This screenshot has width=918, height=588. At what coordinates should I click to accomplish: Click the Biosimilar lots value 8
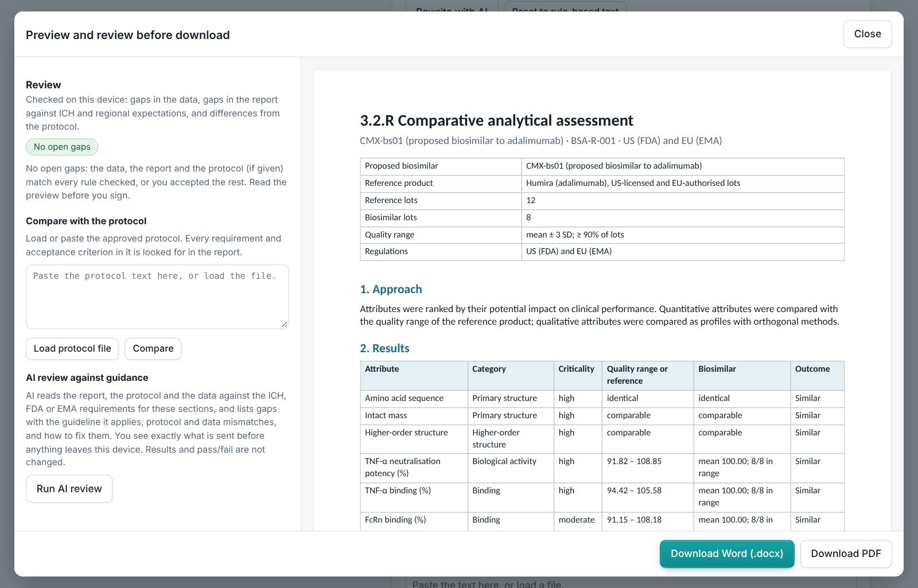coord(683,218)
